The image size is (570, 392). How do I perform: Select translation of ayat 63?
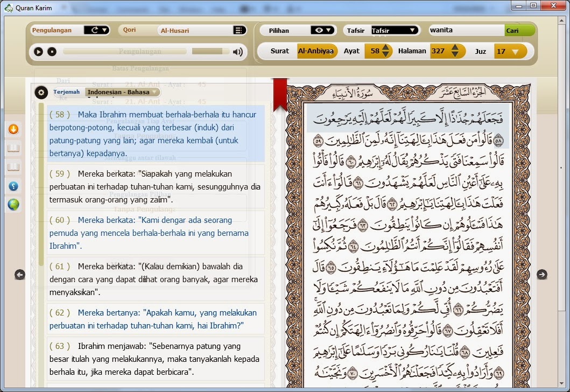156,359
